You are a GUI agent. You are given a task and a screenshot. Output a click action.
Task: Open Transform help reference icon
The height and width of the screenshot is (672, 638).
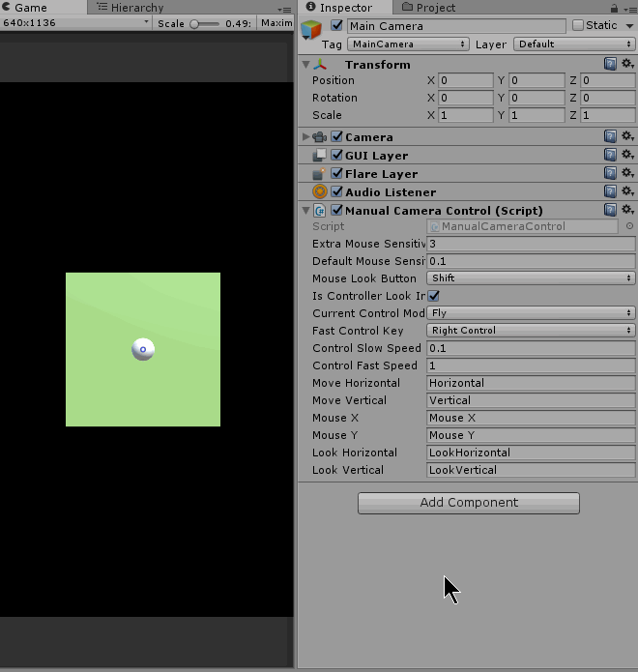(x=610, y=64)
